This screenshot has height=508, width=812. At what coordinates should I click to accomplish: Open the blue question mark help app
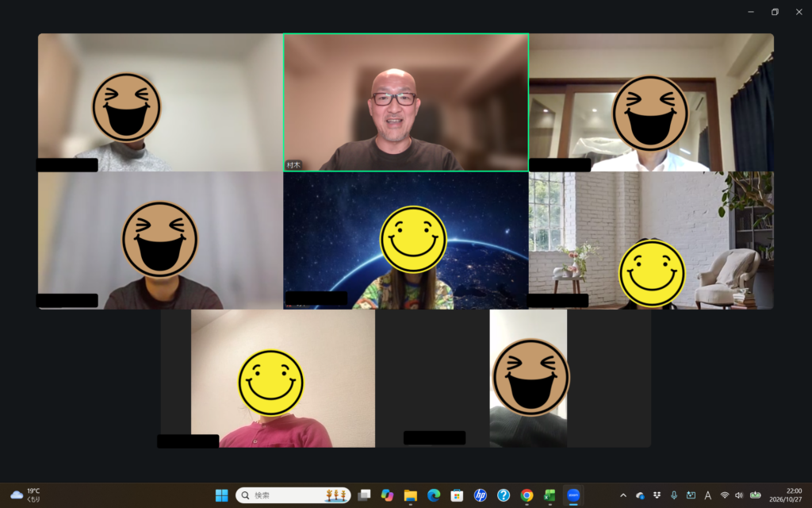tap(504, 495)
